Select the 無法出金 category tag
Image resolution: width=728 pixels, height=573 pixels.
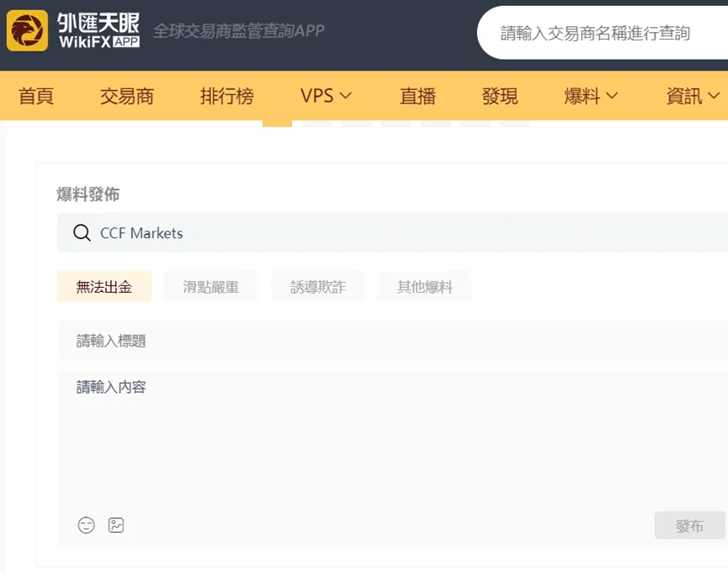[104, 286]
